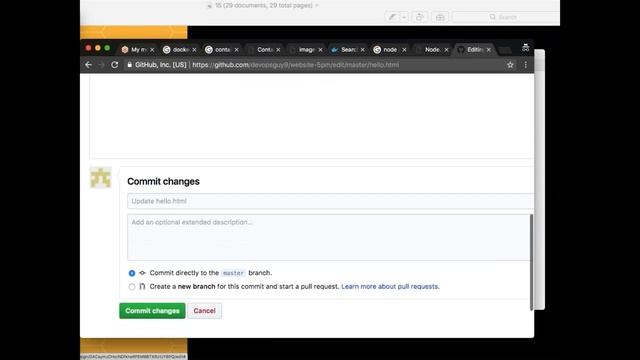The image size is (640, 360).
Task: Click the page's vertical scrollbar
Action: (x=531, y=262)
